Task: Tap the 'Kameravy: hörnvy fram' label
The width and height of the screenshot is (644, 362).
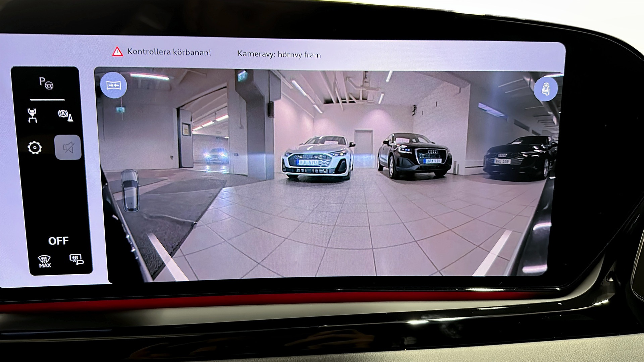Action: [279, 54]
